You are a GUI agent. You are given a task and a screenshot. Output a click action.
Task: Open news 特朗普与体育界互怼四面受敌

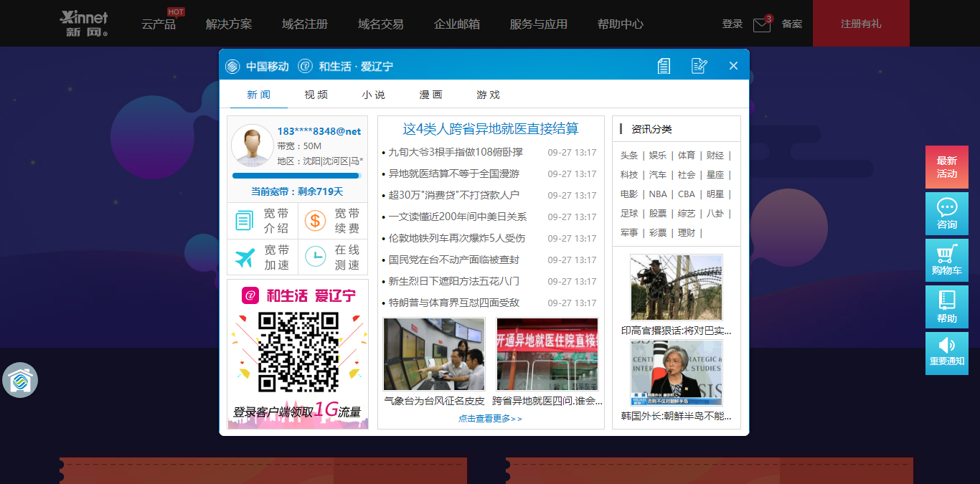coord(454,303)
